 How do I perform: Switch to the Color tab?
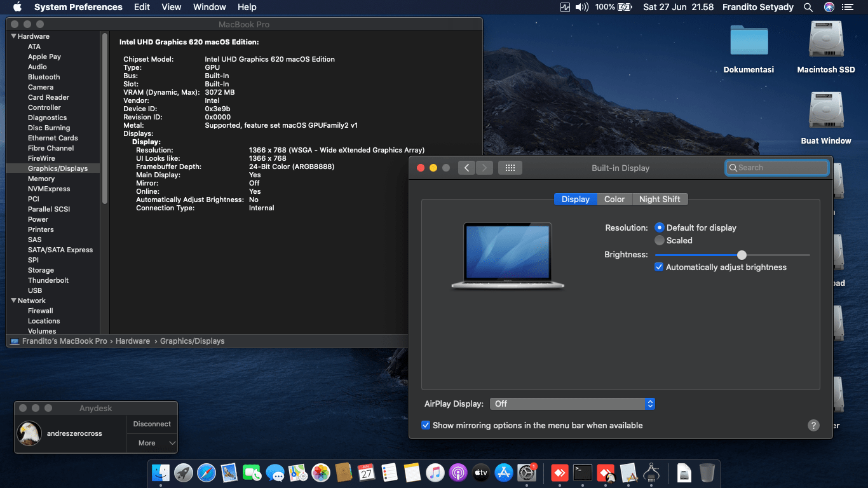614,199
